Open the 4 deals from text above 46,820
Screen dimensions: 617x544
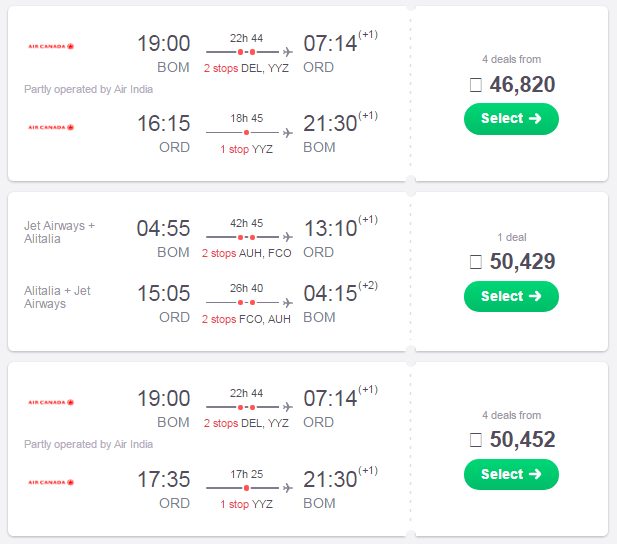point(512,59)
